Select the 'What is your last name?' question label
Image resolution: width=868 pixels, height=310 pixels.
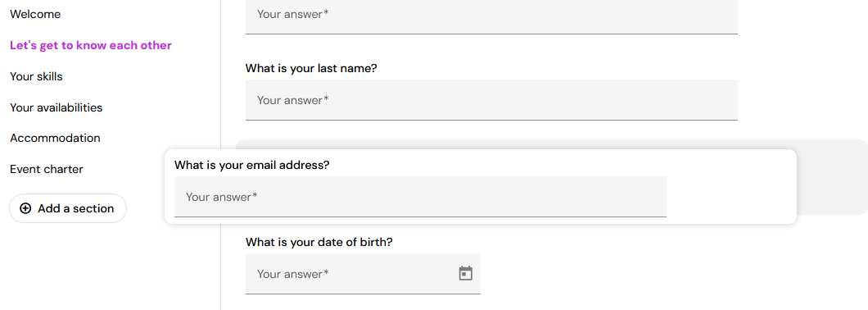pyautogui.click(x=311, y=69)
